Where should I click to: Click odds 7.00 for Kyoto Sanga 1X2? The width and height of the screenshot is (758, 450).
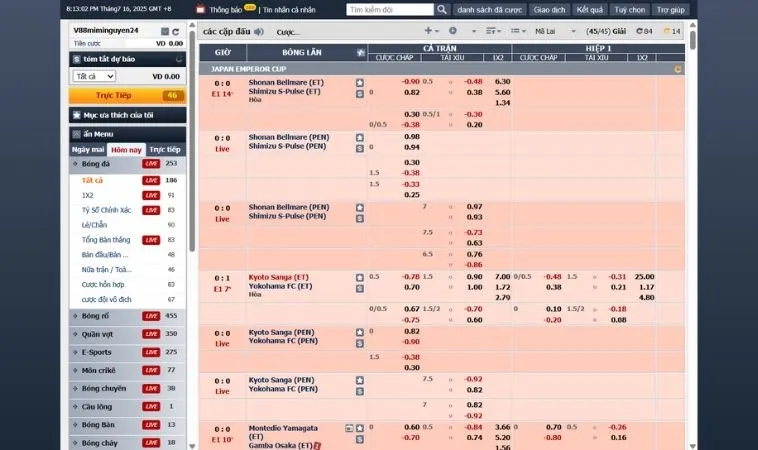(x=502, y=277)
